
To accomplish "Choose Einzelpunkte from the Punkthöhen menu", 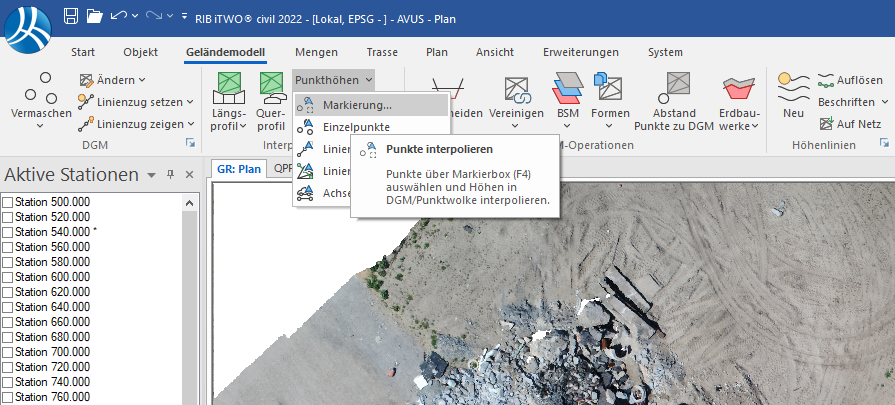I will pyautogui.click(x=356, y=127).
